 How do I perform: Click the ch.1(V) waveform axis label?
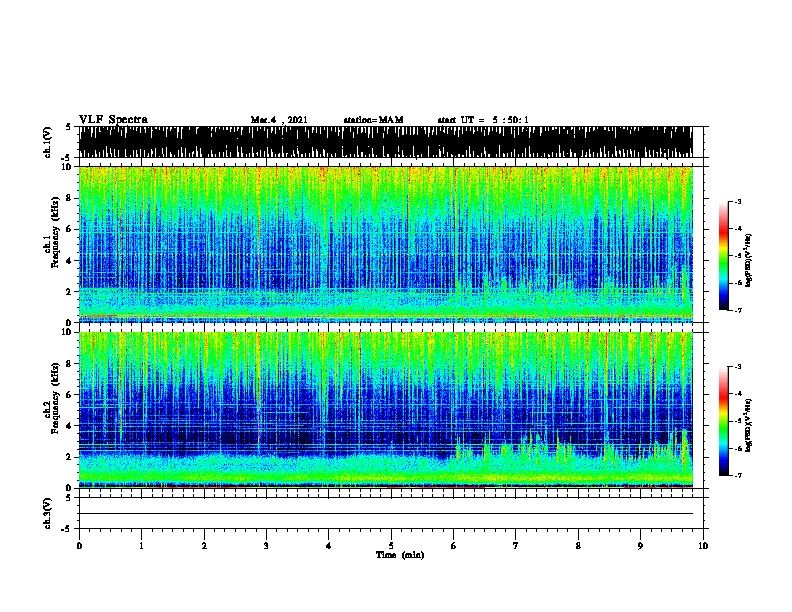click(x=48, y=142)
